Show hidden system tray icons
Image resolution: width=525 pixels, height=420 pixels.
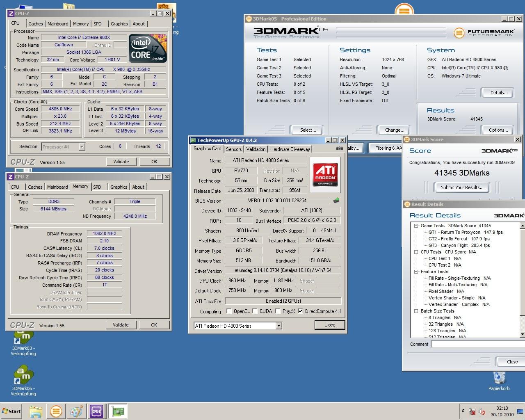tap(463, 411)
